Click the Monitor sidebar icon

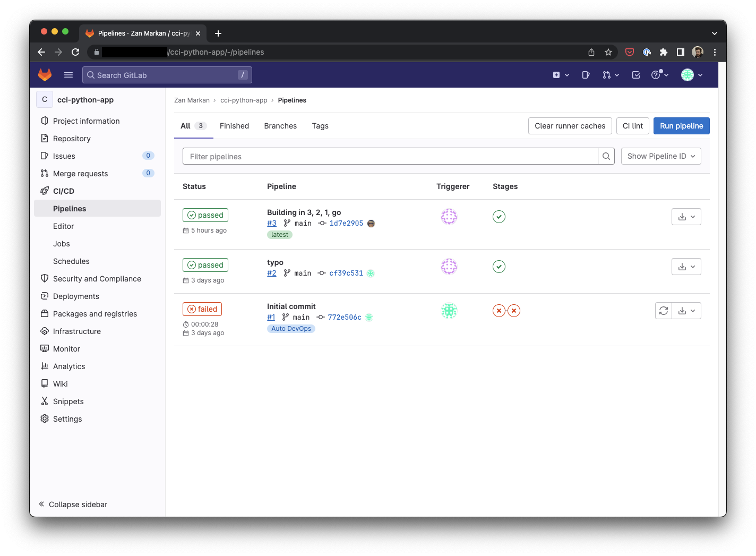[45, 349]
